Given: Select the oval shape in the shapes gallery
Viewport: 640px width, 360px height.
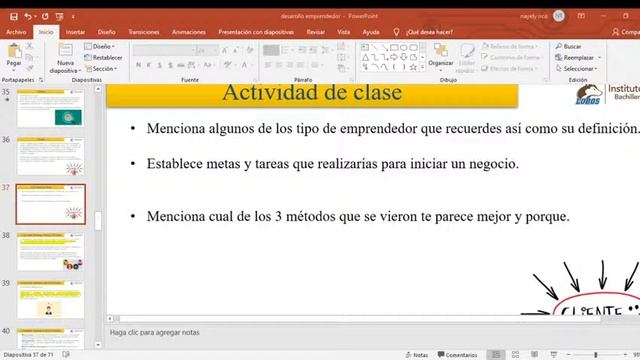Looking at the screenshot, I should (404, 48).
